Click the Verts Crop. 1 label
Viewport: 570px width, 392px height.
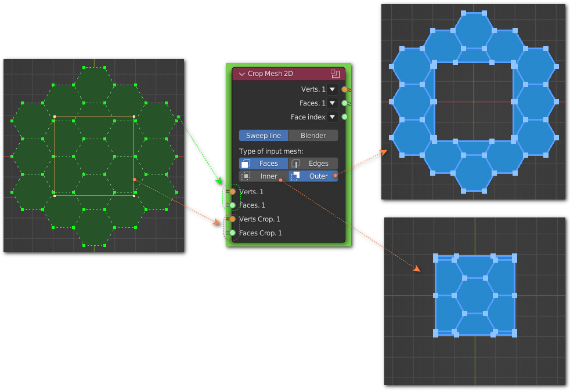point(259,219)
